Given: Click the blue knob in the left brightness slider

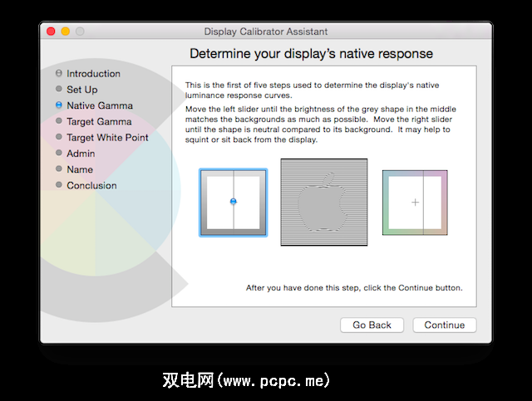Looking at the screenshot, I should (233, 202).
